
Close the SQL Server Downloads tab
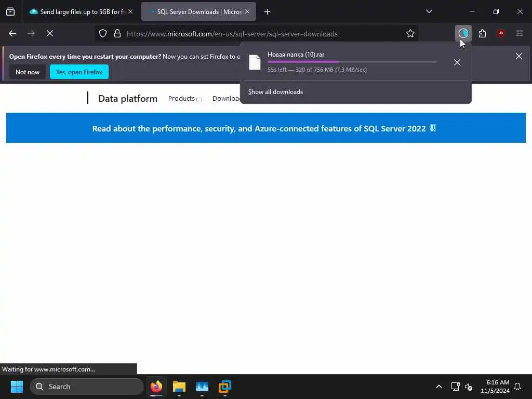pos(247,12)
